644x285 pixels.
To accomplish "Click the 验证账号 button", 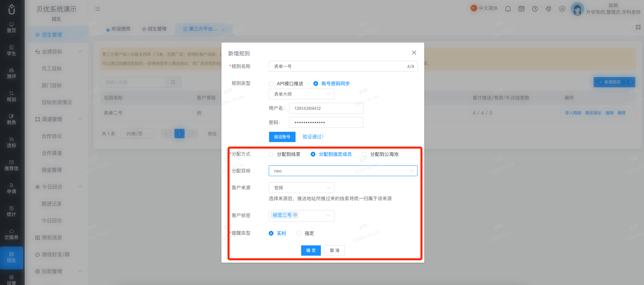I will [x=282, y=137].
